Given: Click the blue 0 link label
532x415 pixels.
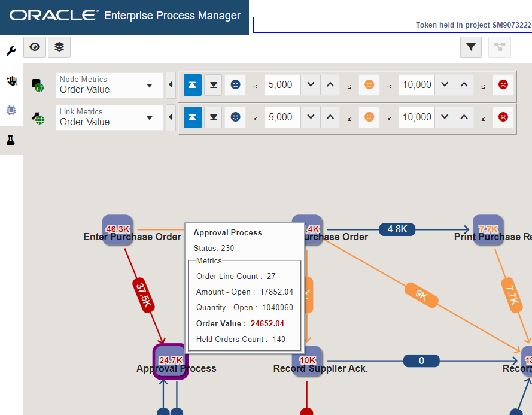Looking at the screenshot, I should coord(421,361).
